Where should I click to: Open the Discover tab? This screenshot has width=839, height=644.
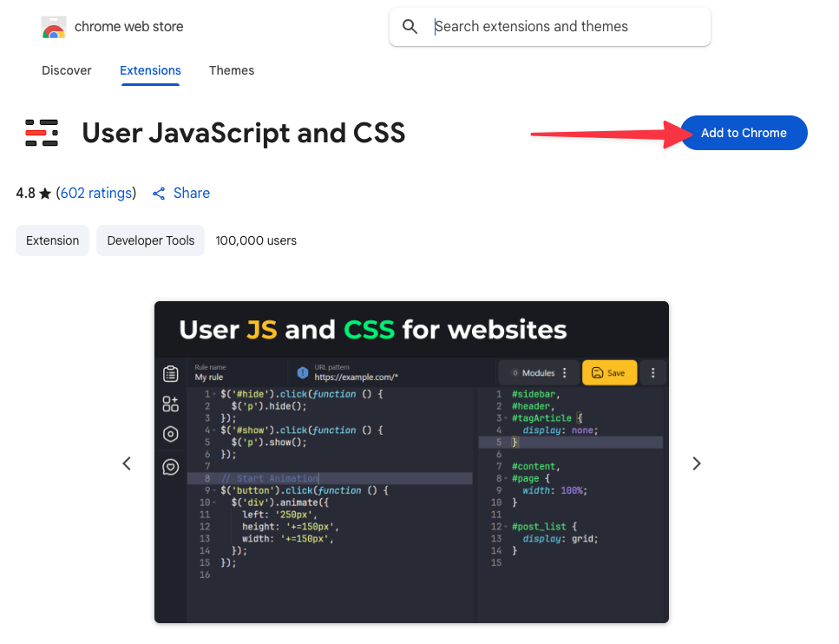tap(66, 70)
